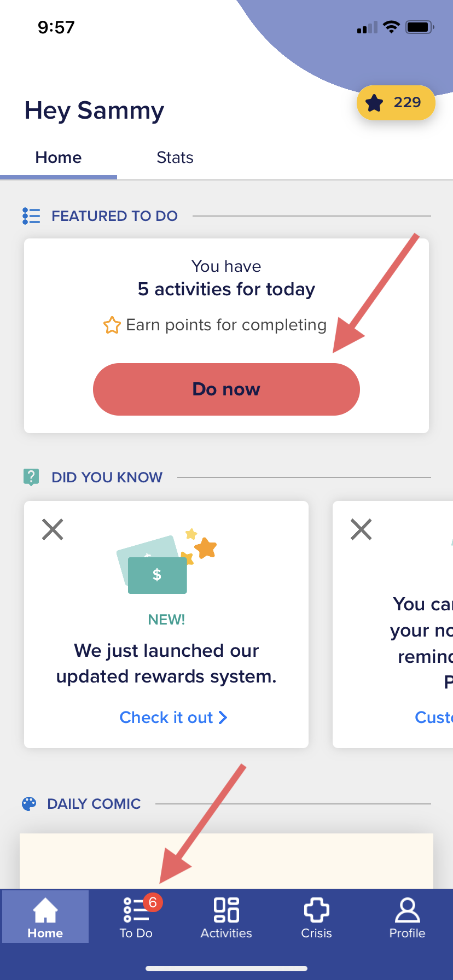This screenshot has width=453, height=980.
Task: Tap the daily comic preview area
Action: 226,861
